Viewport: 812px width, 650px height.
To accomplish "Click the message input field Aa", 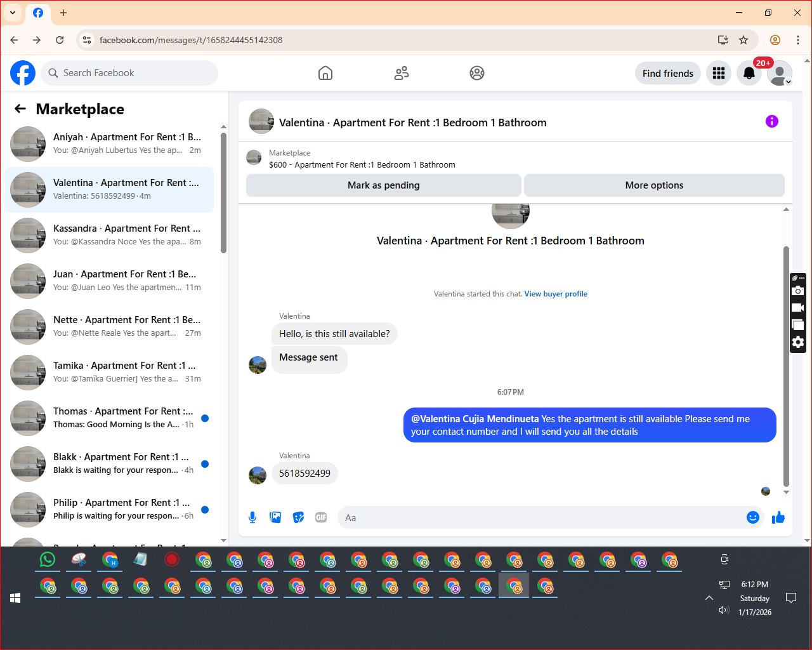I will (542, 517).
